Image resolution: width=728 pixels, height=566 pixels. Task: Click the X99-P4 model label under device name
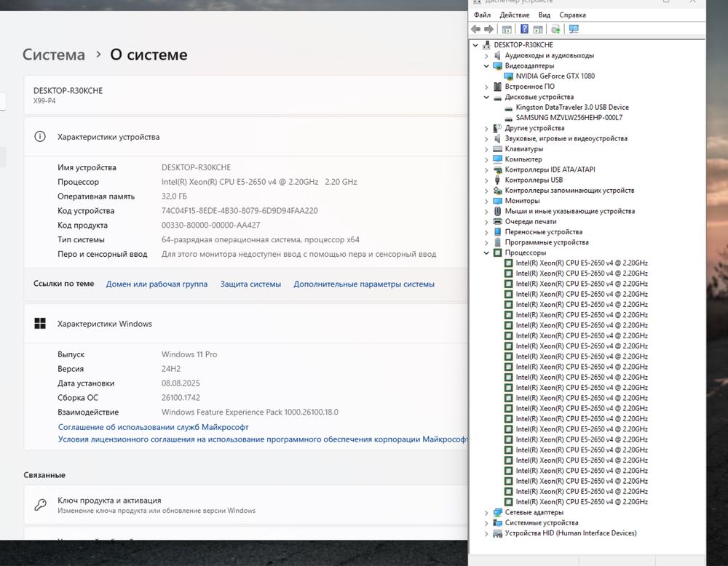pos(44,100)
